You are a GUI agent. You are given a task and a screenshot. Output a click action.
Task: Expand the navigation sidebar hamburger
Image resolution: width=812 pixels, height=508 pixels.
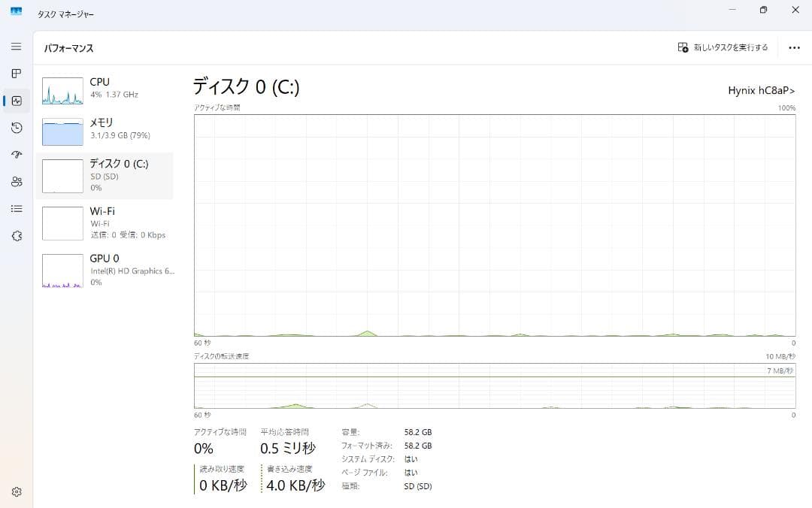point(16,47)
